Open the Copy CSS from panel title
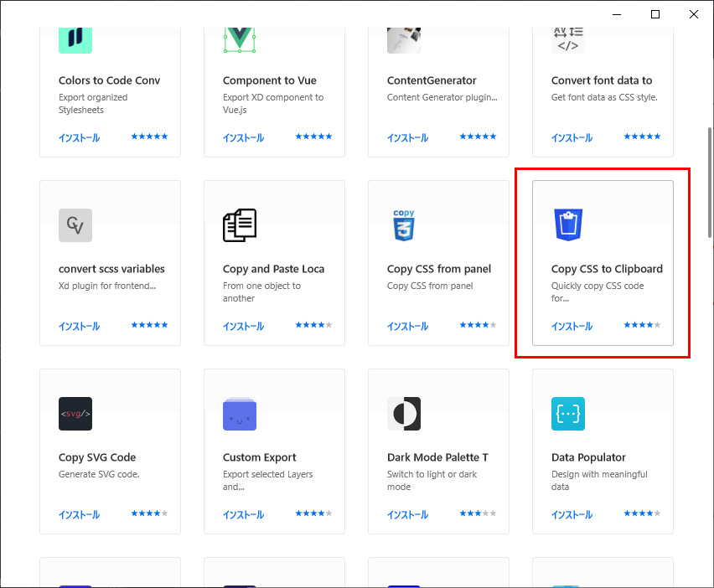 tap(439, 269)
